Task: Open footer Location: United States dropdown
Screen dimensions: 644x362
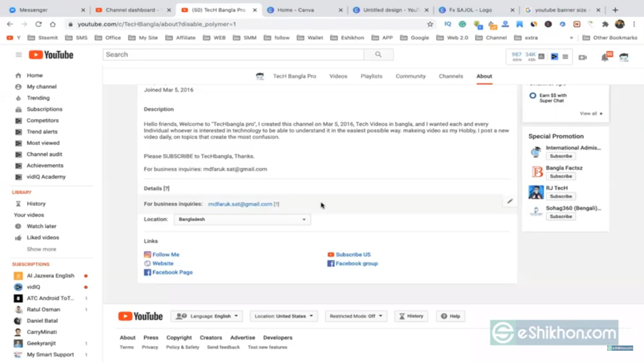Action: click(283, 316)
